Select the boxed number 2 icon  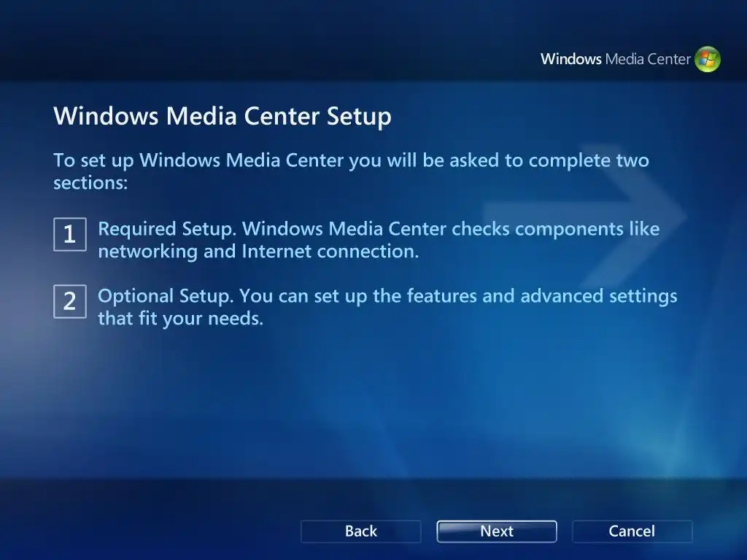(70, 301)
